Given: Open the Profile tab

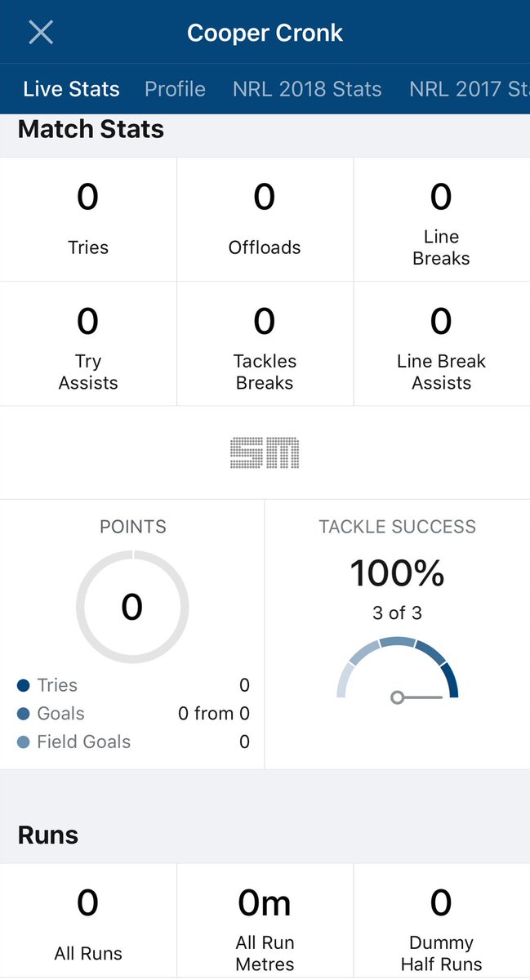Looking at the screenshot, I should 175,89.
